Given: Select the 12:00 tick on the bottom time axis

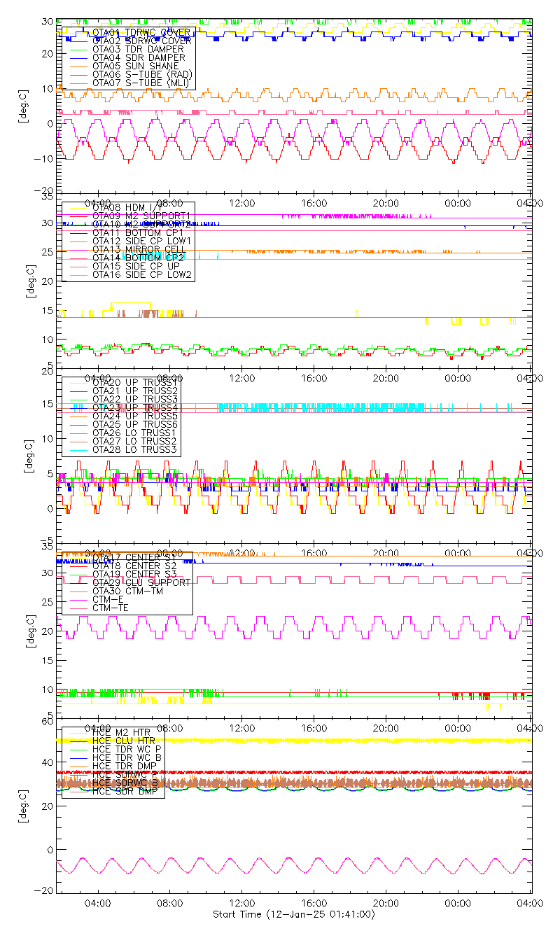Looking at the screenshot, I should [x=241, y=904].
